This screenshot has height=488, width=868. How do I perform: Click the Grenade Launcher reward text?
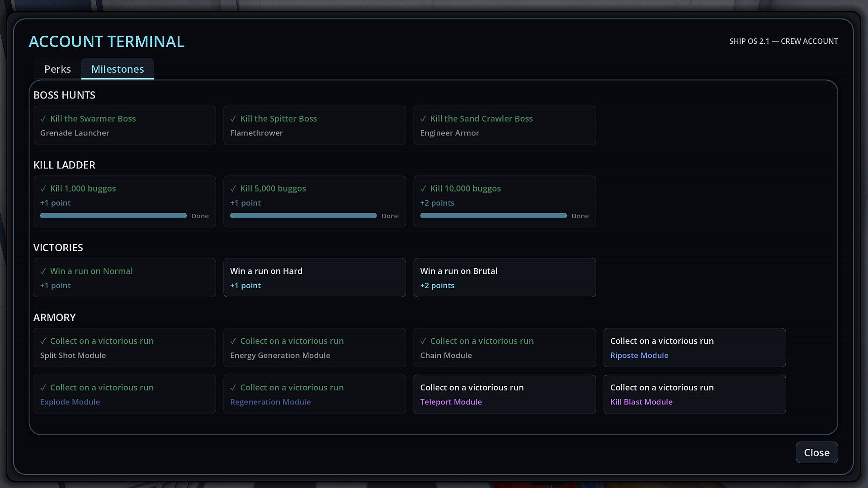point(75,133)
